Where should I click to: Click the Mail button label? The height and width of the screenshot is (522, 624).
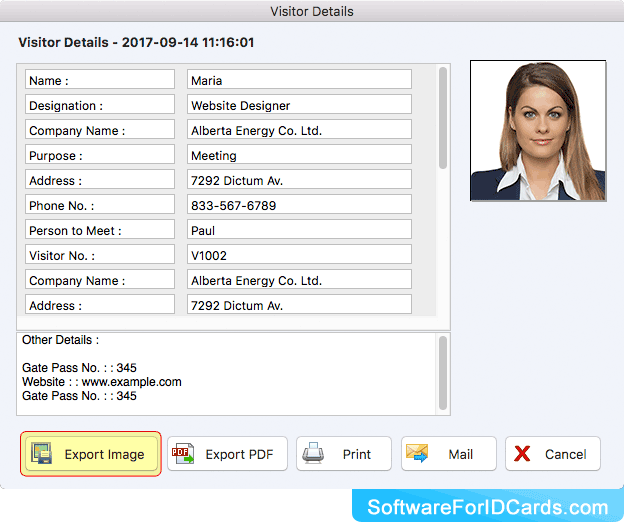point(460,454)
